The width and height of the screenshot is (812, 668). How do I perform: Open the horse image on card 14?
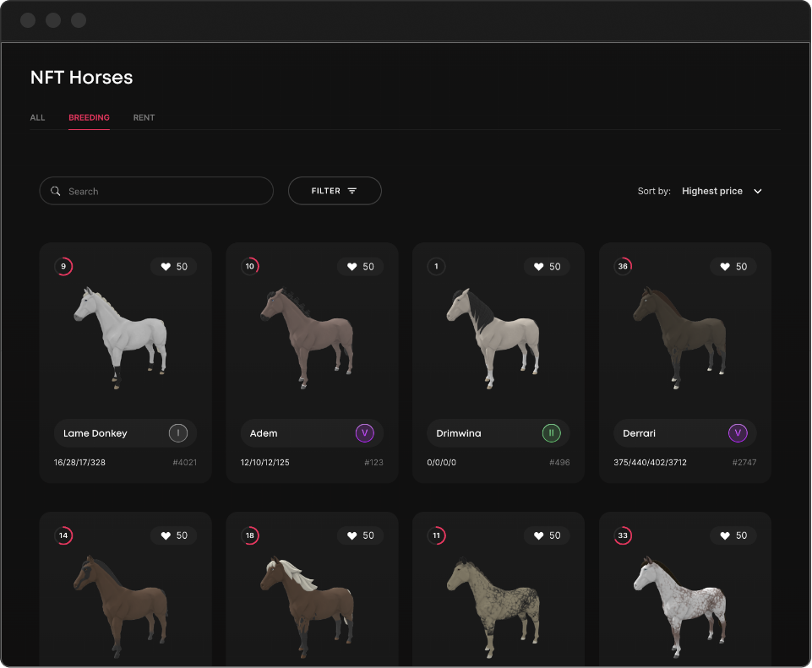[121, 606]
